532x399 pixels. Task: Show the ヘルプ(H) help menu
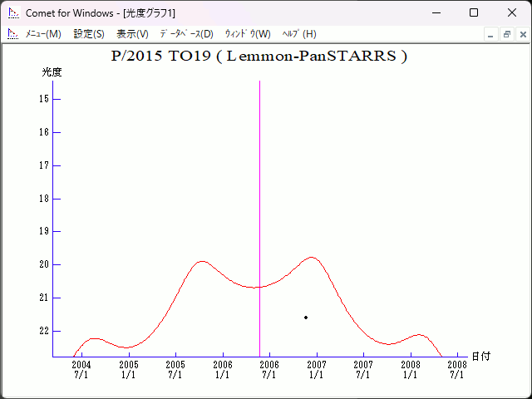click(299, 34)
